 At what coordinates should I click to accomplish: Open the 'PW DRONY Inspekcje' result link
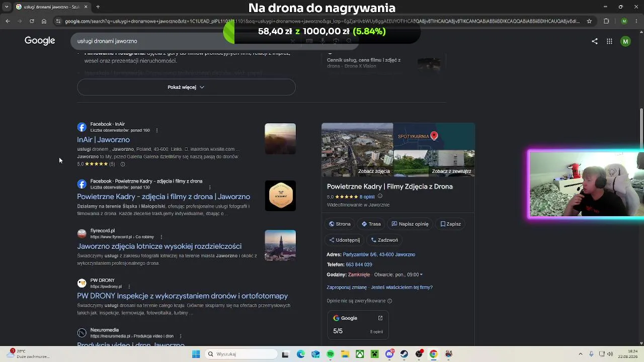point(182,296)
